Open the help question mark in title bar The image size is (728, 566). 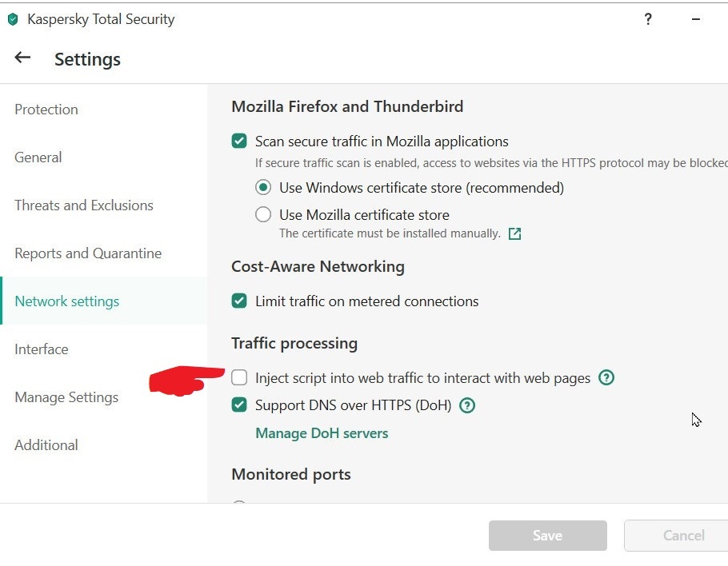[x=648, y=19]
